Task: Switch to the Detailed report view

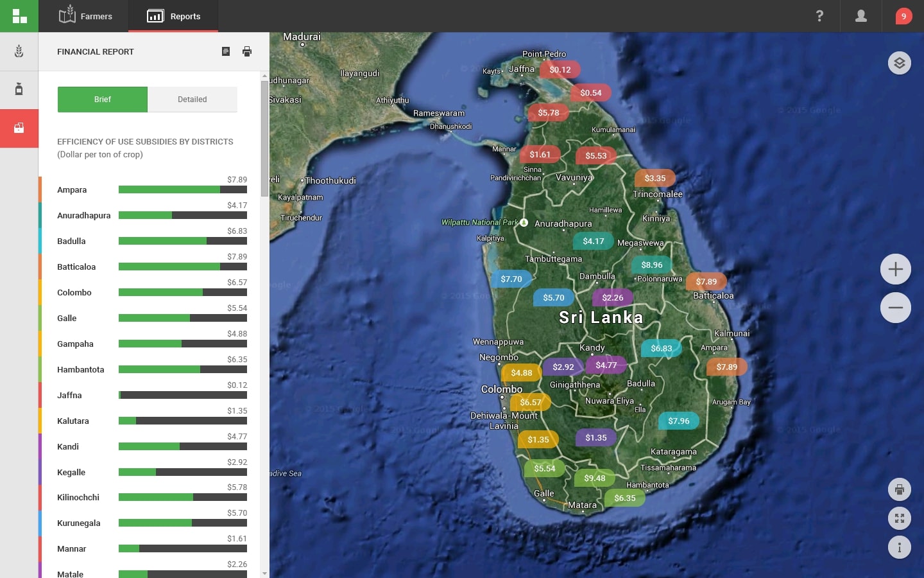Action: (x=193, y=100)
